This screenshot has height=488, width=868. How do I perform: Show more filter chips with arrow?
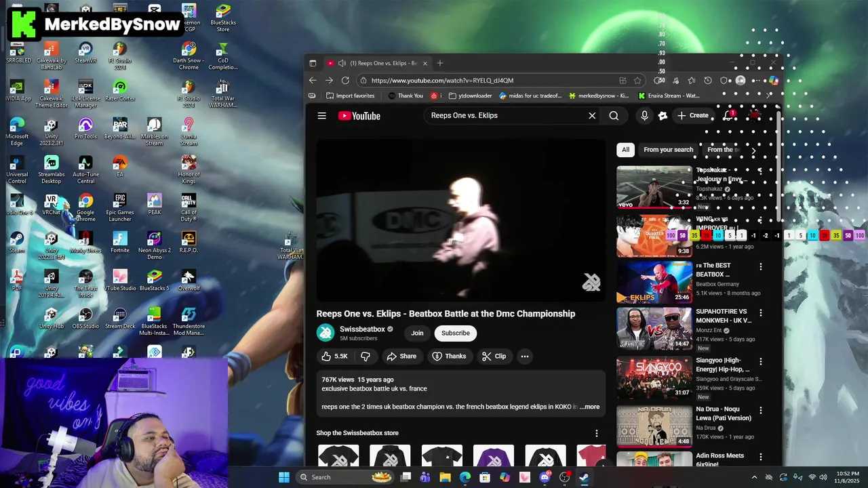(x=753, y=150)
